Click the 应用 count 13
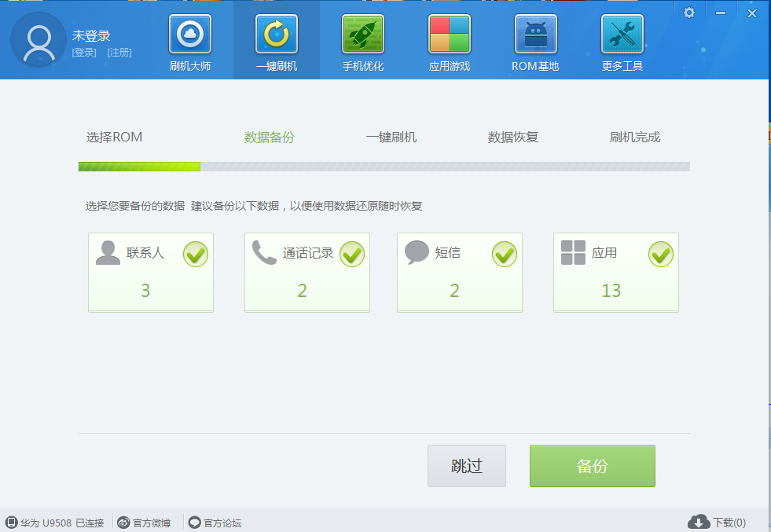 611,291
